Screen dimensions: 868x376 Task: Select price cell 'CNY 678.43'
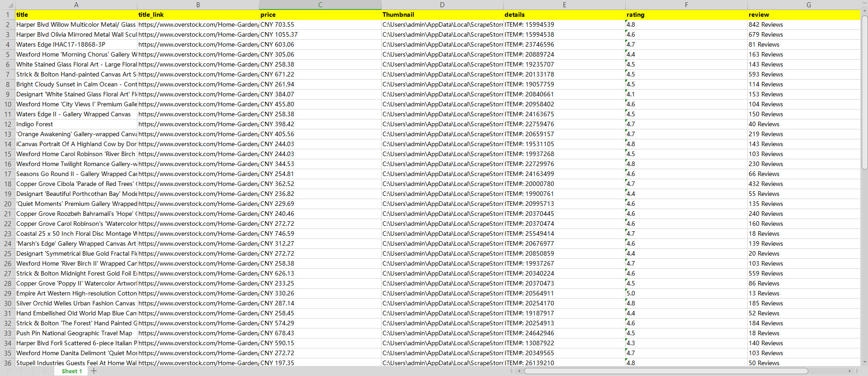coord(320,333)
